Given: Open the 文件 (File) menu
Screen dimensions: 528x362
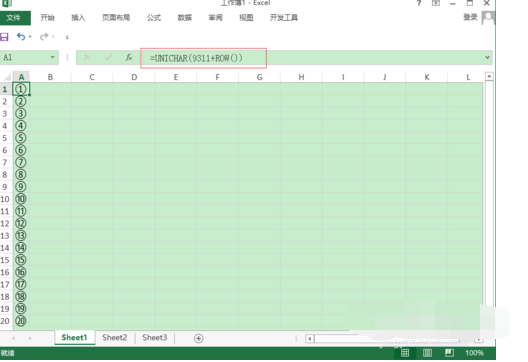Looking at the screenshot, I should pos(14,18).
